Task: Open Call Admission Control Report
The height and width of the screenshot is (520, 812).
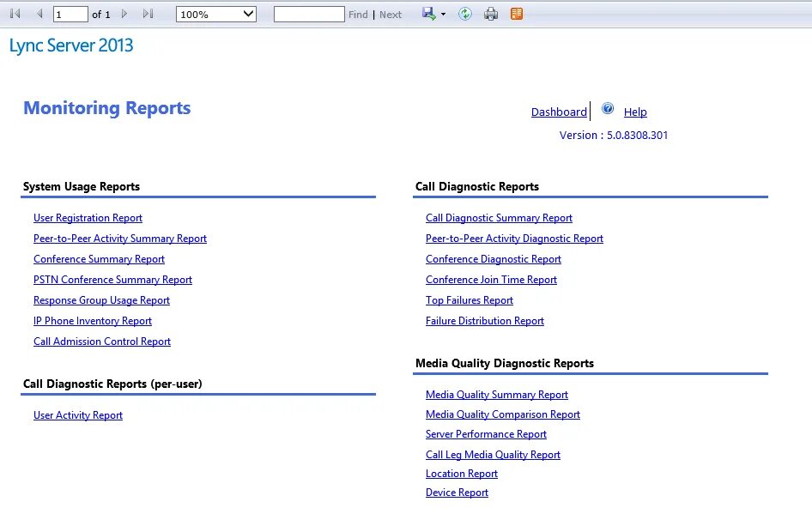Action: [x=102, y=342]
